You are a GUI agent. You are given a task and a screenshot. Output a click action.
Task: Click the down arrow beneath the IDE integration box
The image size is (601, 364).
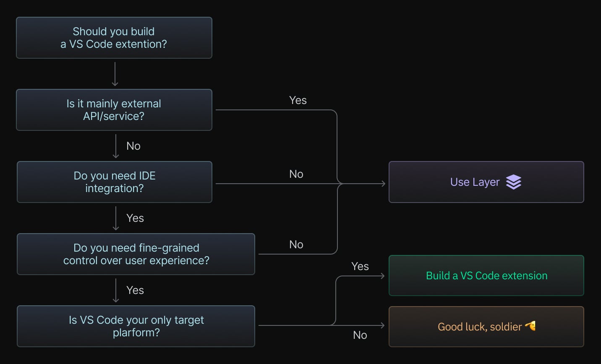point(116,227)
